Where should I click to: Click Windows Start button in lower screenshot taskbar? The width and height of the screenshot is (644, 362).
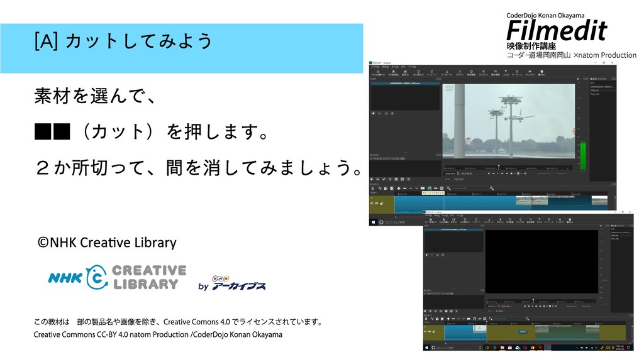pos(427,348)
